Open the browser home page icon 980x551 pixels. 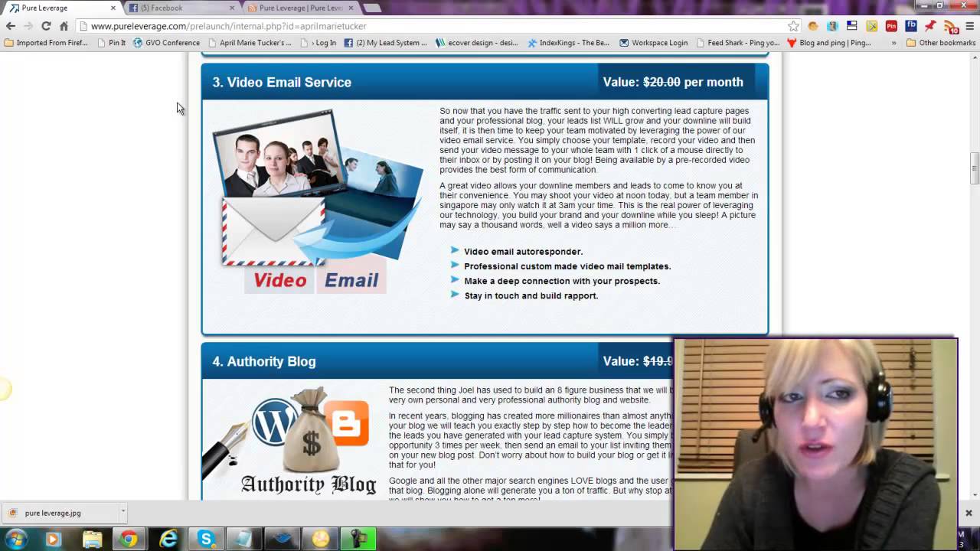click(x=64, y=26)
